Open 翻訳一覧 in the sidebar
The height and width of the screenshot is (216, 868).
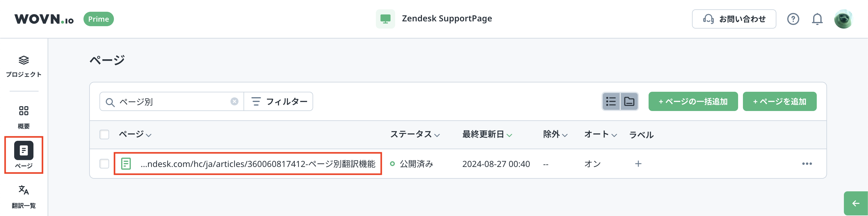click(x=24, y=196)
